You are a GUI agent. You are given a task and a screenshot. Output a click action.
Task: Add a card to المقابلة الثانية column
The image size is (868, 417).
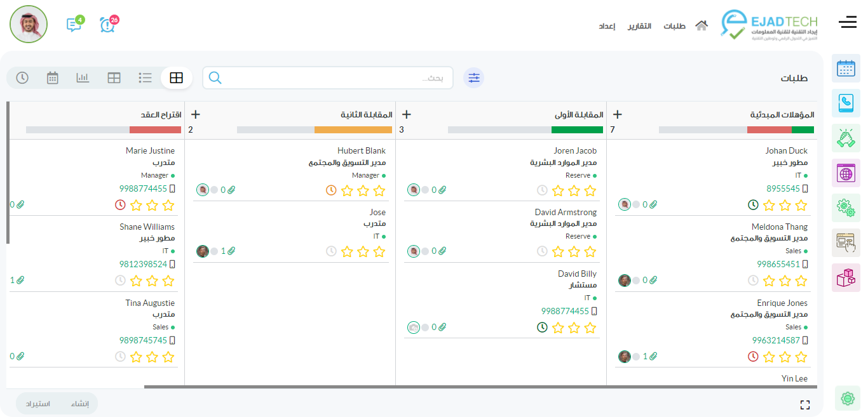[196, 115]
